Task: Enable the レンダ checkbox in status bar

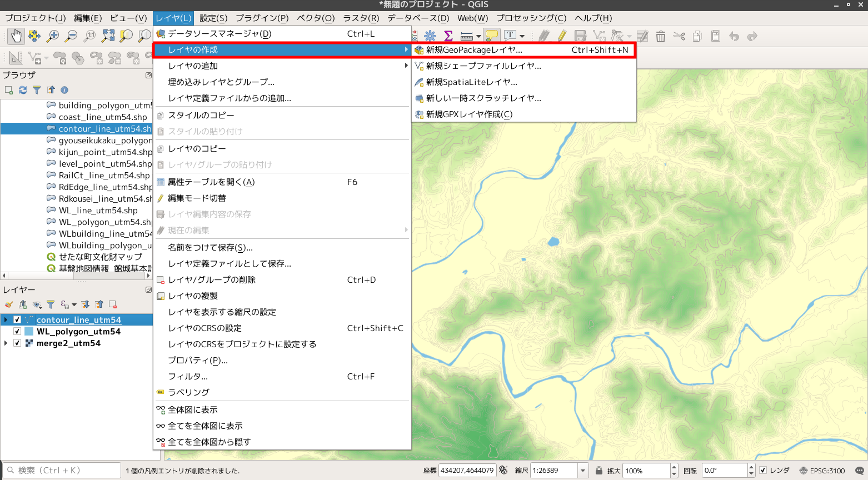Action: 765,470
